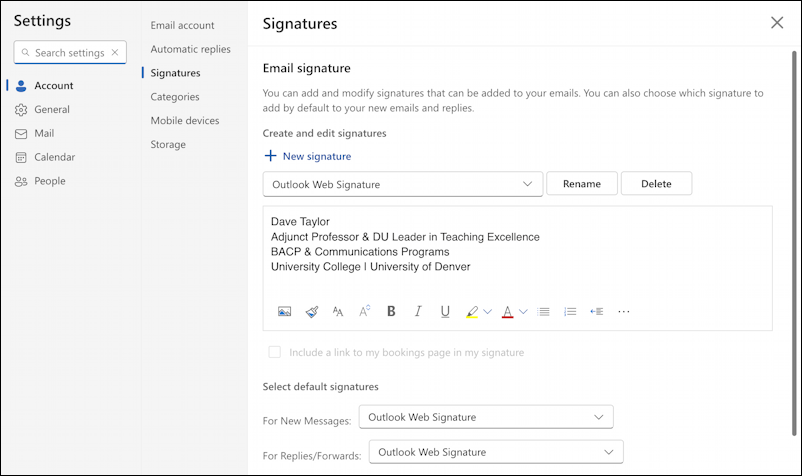Open the For New Messages dropdown
The image size is (802, 476).
[x=486, y=417]
